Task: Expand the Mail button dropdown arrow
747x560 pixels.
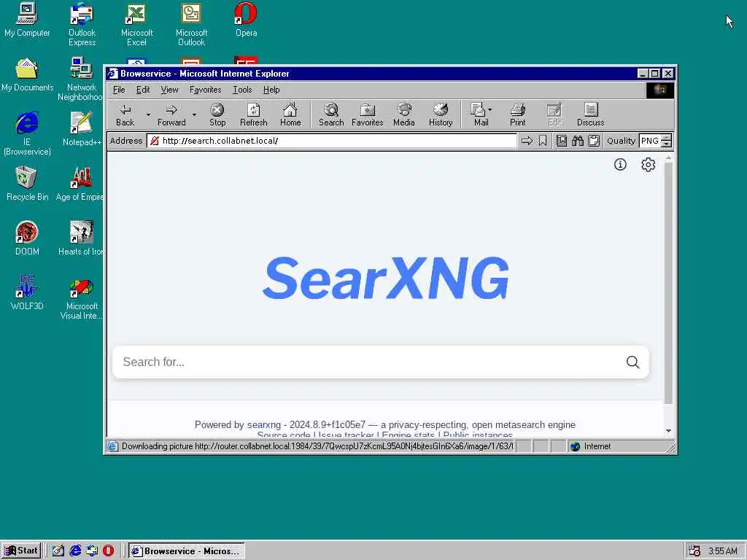Action: click(x=490, y=109)
